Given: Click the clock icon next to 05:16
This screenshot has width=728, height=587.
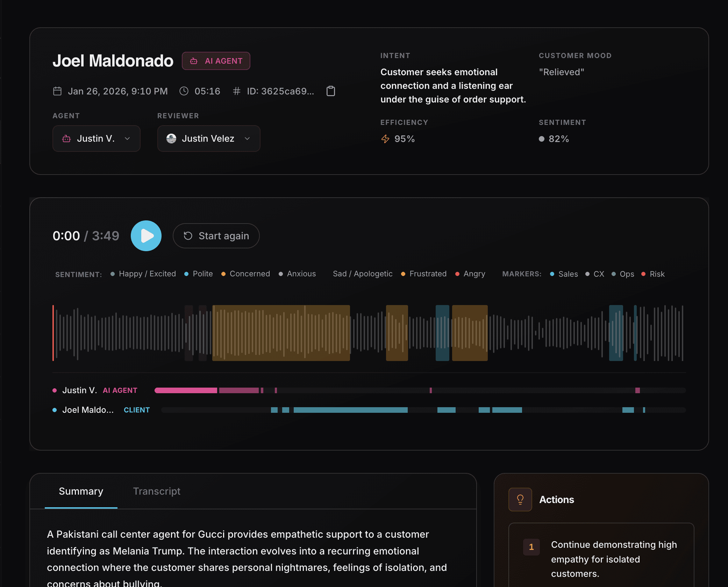Looking at the screenshot, I should point(184,91).
